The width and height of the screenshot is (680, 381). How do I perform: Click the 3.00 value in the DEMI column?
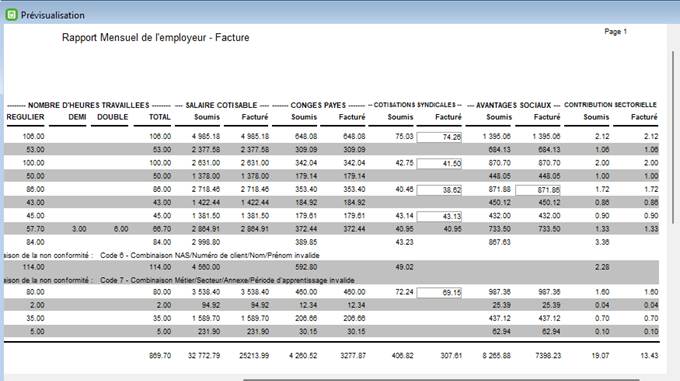(79, 229)
